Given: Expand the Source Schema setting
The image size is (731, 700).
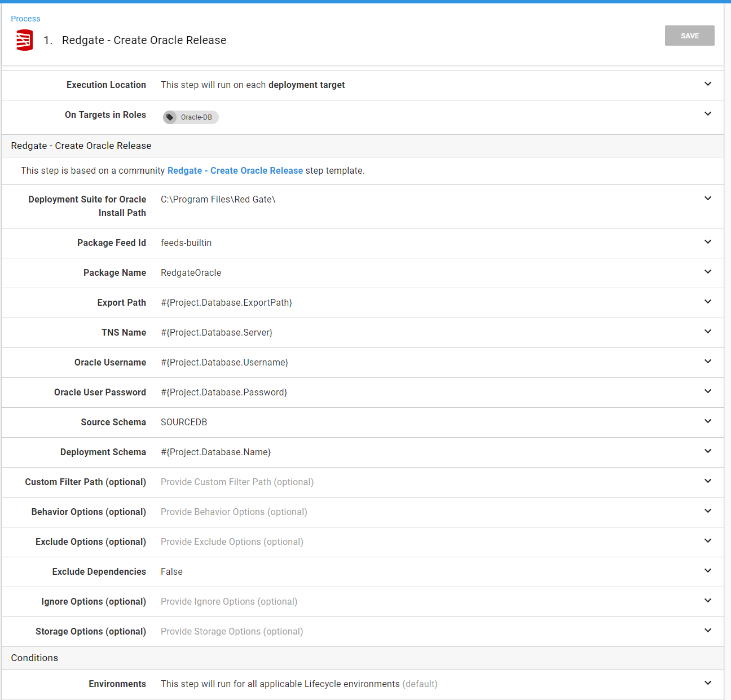Looking at the screenshot, I should pyautogui.click(x=707, y=421).
